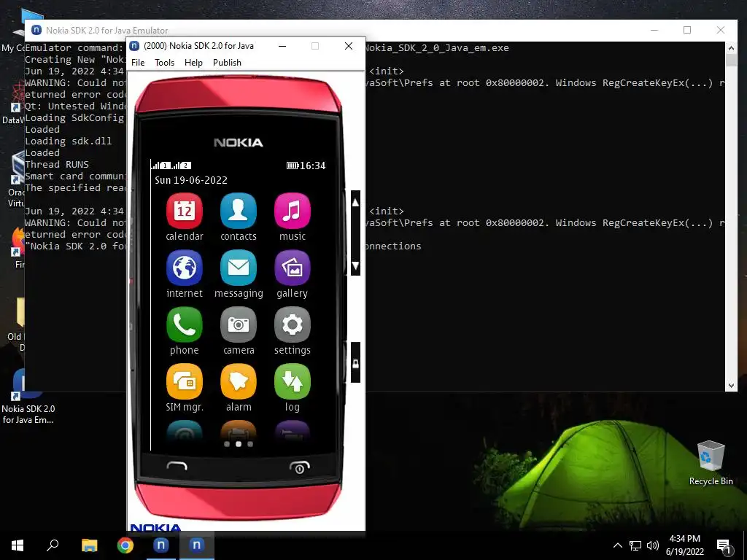Viewport: 747px width, 560px height.
Task: Minimize the Nokia SDK console window
Action: pos(654,30)
